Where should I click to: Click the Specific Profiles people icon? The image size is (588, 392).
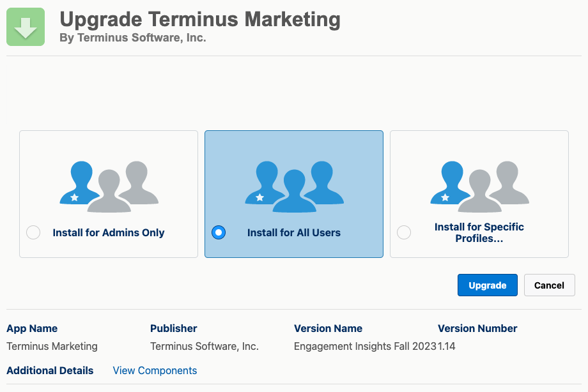tap(479, 186)
